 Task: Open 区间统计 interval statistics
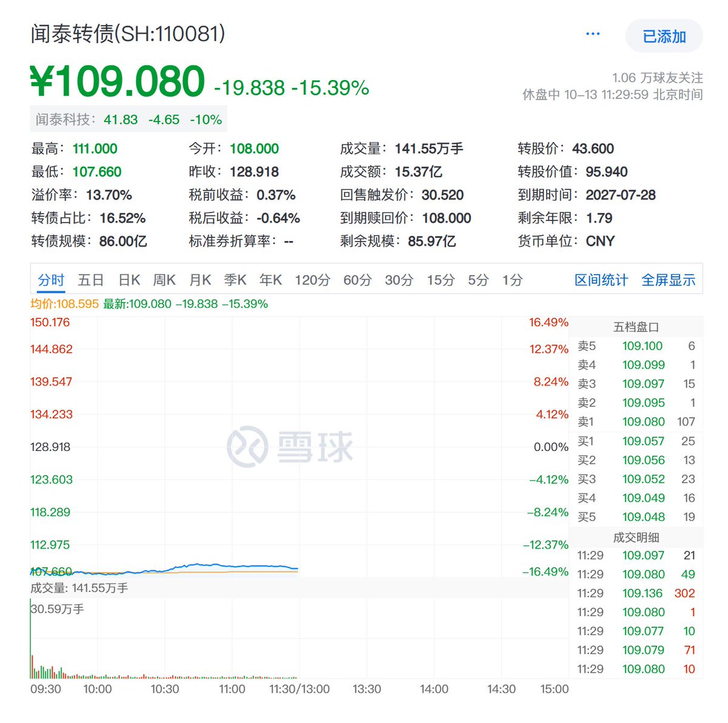pyautogui.click(x=601, y=280)
